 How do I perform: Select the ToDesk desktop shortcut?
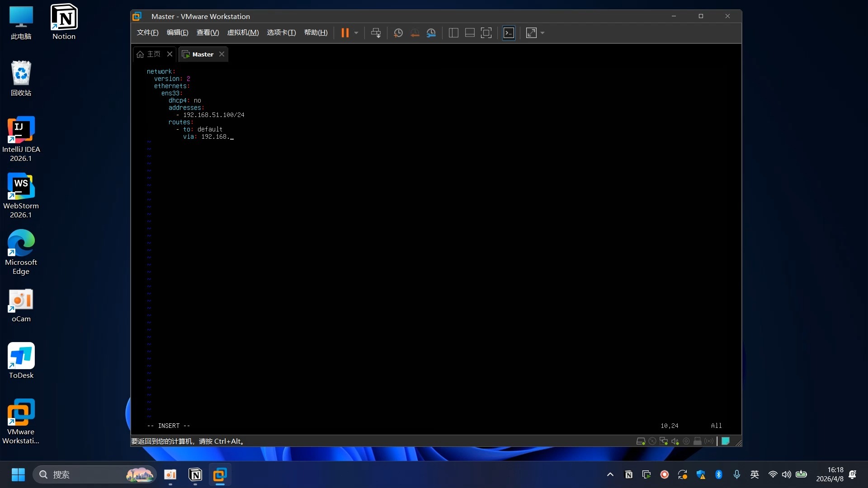tap(21, 361)
